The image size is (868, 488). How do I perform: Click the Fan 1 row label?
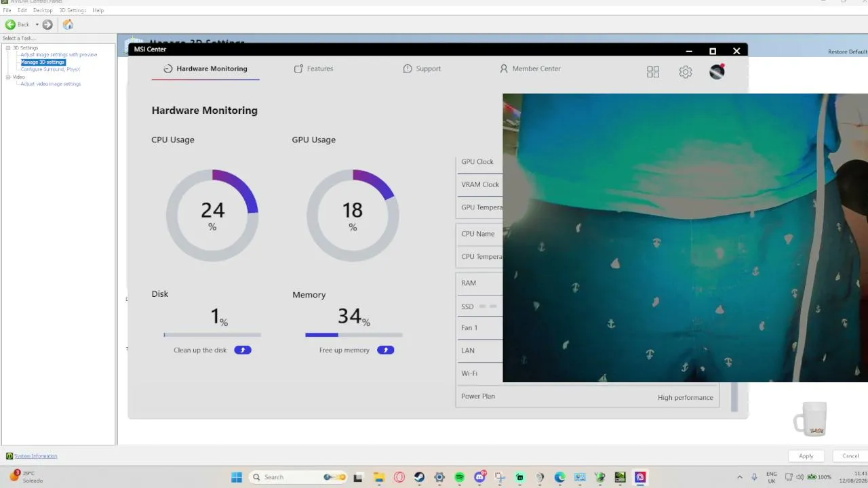click(469, 328)
